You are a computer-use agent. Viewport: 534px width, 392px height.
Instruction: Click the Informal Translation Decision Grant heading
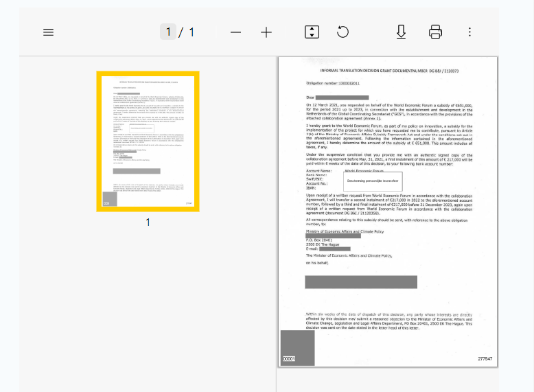[389, 71]
